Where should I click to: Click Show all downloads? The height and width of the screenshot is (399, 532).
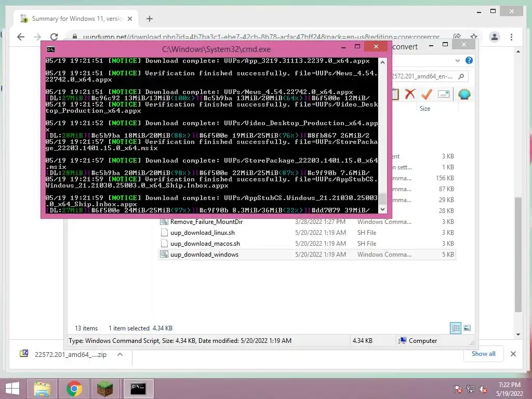click(484, 354)
